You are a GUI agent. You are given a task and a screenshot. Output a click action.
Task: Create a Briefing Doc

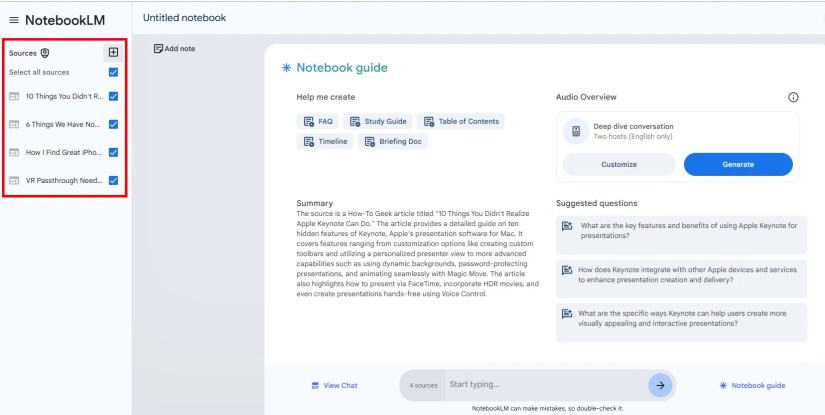(x=393, y=141)
